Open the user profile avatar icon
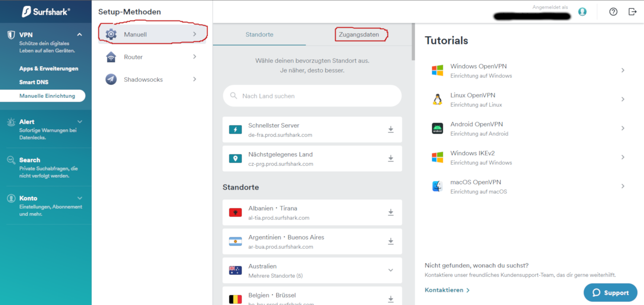This screenshot has width=644, height=305. [x=582, y=12]
